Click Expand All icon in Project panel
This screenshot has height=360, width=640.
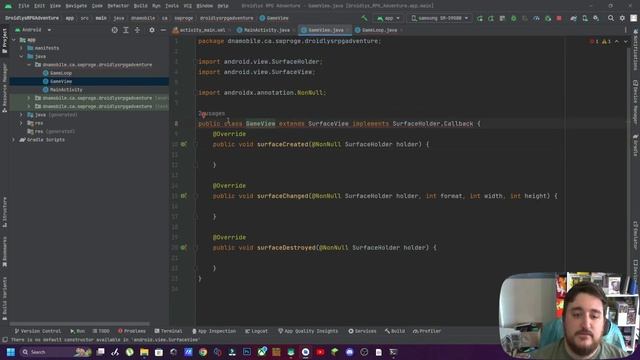tap(126, 30)
